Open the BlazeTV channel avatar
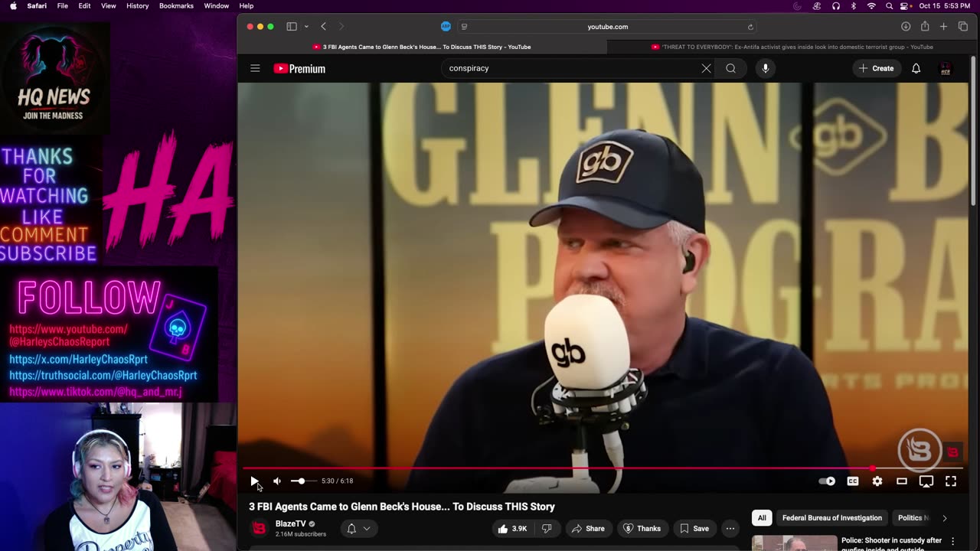 (x=260, y=528)
